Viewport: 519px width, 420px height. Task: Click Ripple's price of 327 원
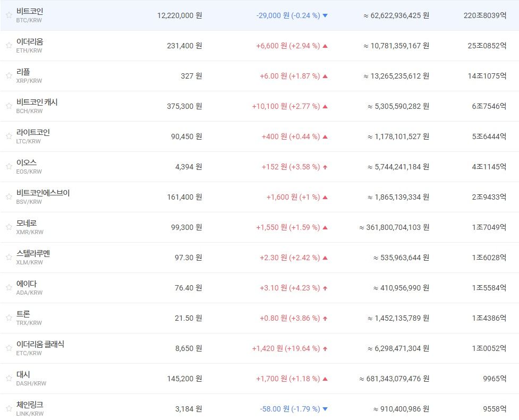click(x=191, y=76)
